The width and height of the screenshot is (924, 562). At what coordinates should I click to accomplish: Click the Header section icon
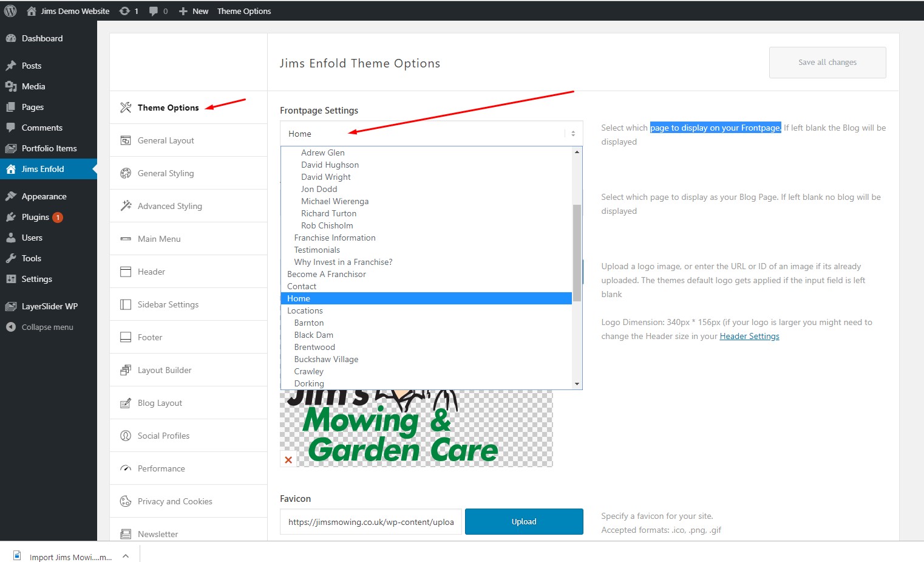tap(126, 272)
